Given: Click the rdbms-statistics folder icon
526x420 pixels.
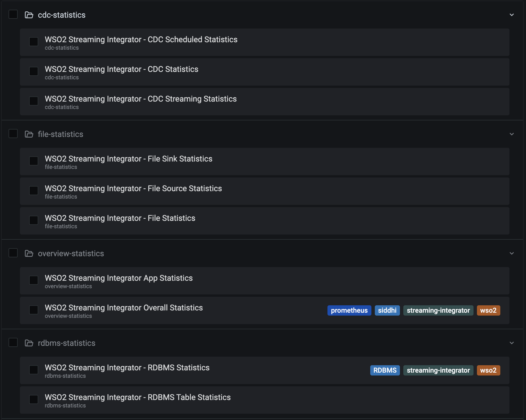Looking at the screenshot, I should [x=29, y=343].
